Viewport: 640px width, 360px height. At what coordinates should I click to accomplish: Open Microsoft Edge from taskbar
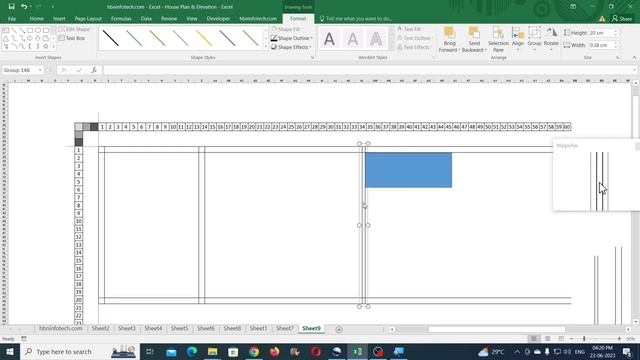coord(192,351)
